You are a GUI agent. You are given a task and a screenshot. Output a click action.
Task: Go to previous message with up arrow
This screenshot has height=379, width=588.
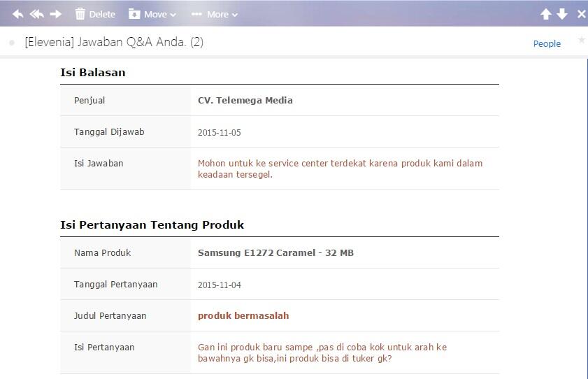tap(546, 14)
